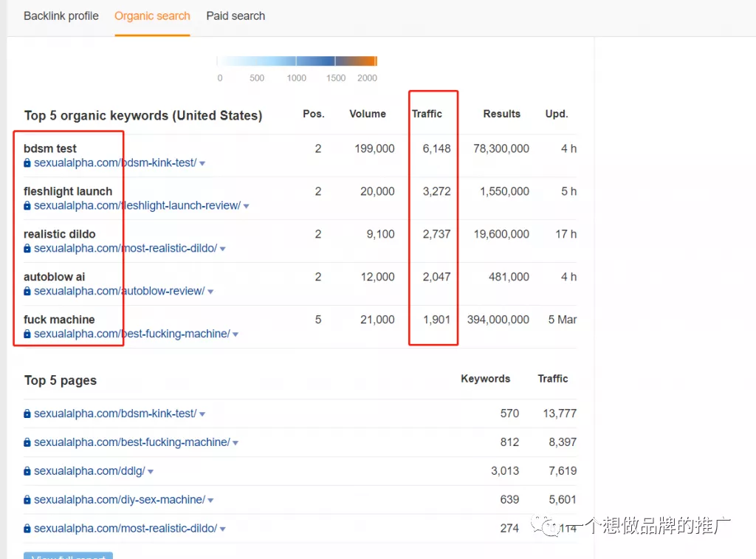Select the Organic search tab
Image resolution: width=756 pixels, height=559 pixels.
click(152, 16)
